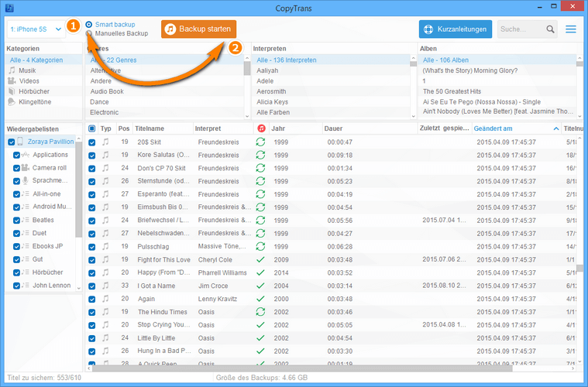Sort tracks by Dauer column
588x387 pixels.
tap(333, 128)
